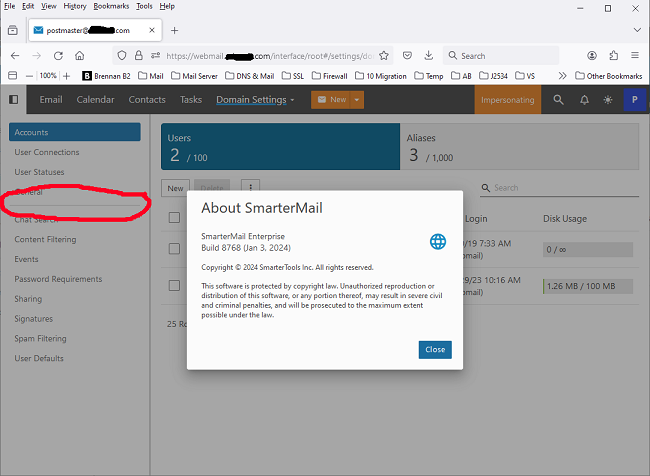Expand the bookmarks overflow chevron

562,76
